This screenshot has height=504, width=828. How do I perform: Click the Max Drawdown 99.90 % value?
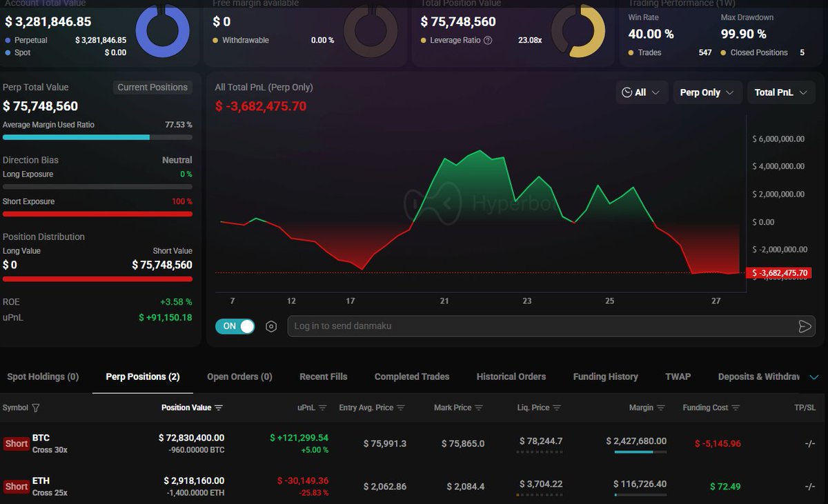tap(743, 34)
